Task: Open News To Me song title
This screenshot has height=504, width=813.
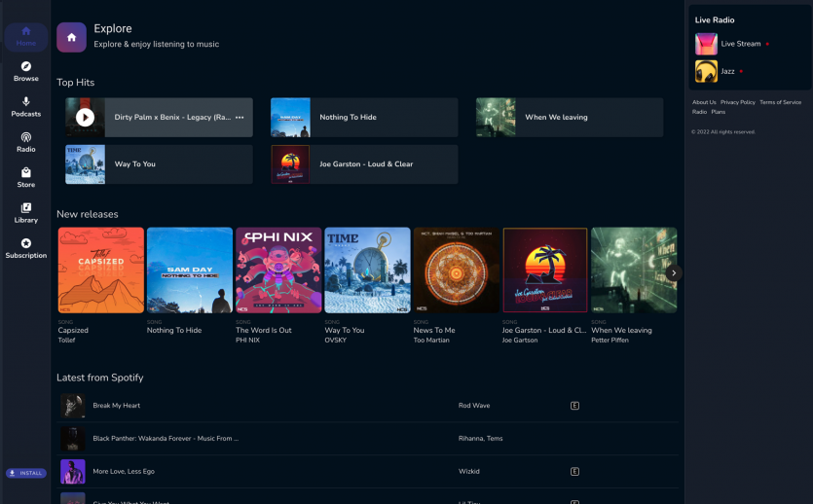Action: (434, 331)
